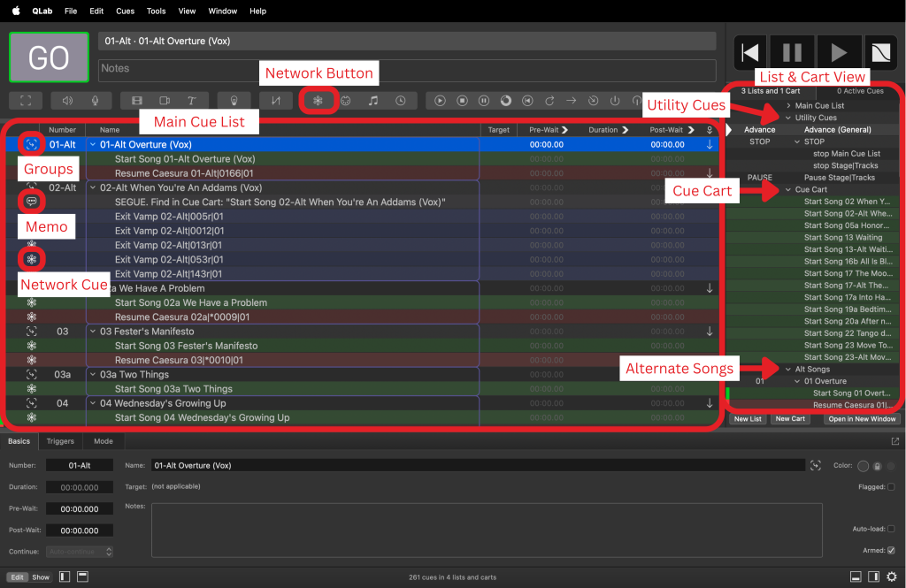Add a Load cue from the toolbar

coord(506,101)
